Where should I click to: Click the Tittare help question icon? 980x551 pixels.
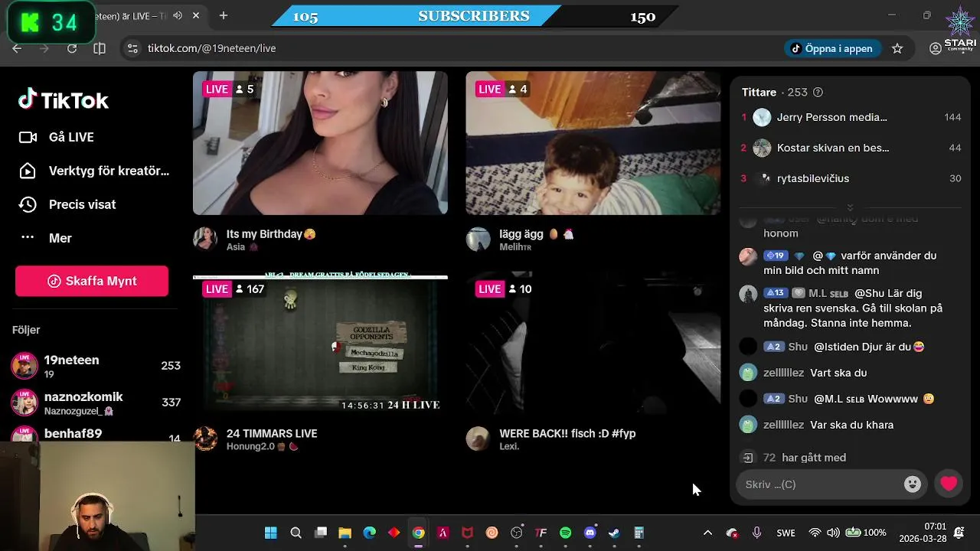[818, 92]
